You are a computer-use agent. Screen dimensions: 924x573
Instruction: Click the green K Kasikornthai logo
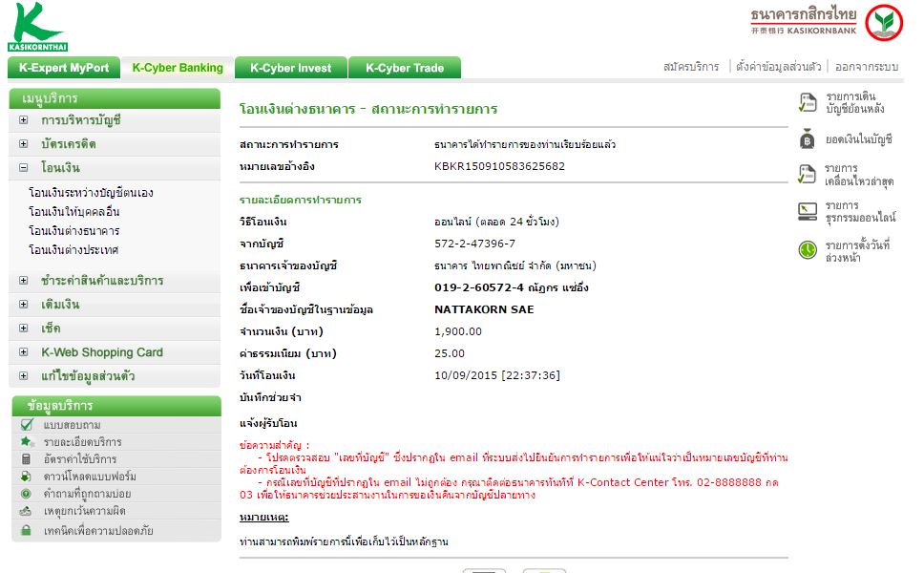pos(38,27)
